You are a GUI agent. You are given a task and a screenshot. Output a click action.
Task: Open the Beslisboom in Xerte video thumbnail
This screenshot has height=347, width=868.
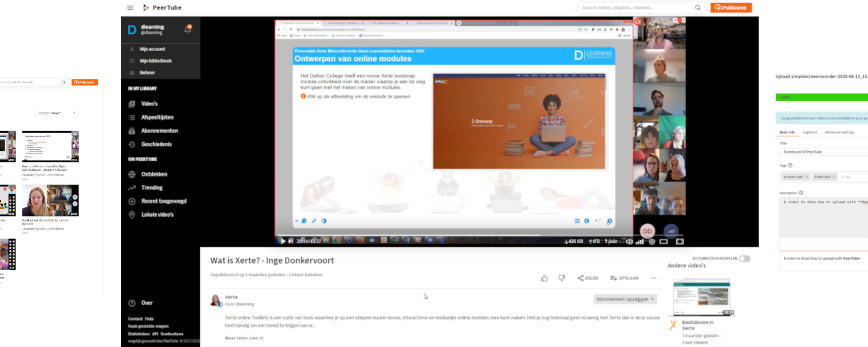pyautogui.click(x=702, y=298)
